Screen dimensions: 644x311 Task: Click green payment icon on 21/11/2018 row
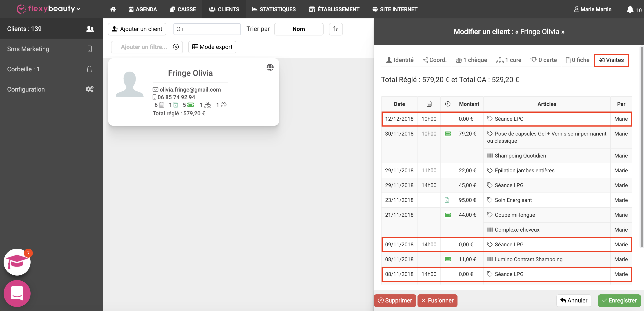[448, 215]
